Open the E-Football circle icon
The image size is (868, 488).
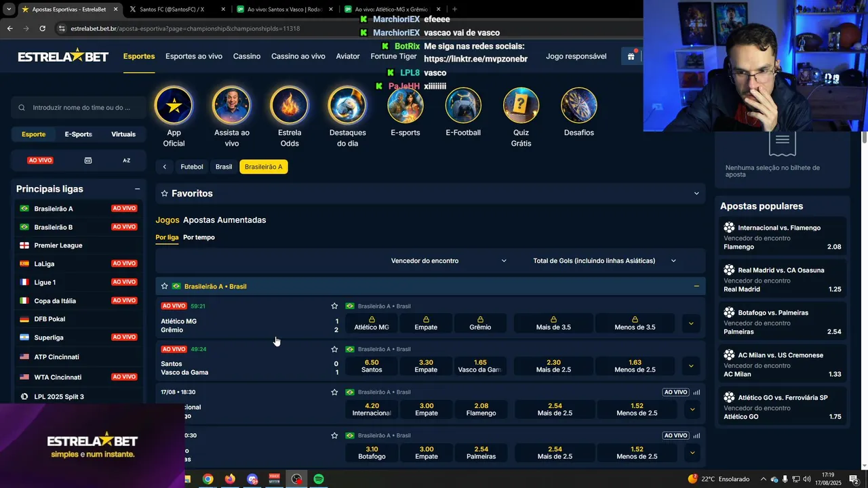click(463, 105)
